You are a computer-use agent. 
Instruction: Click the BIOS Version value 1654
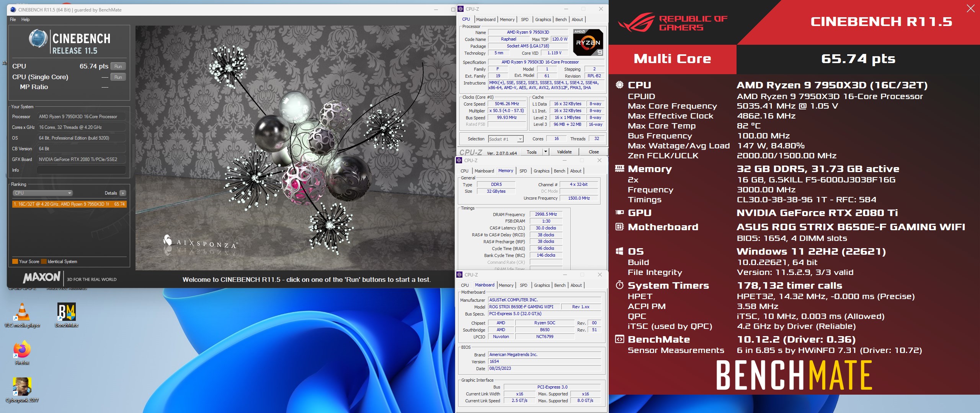tap(545, 361)
